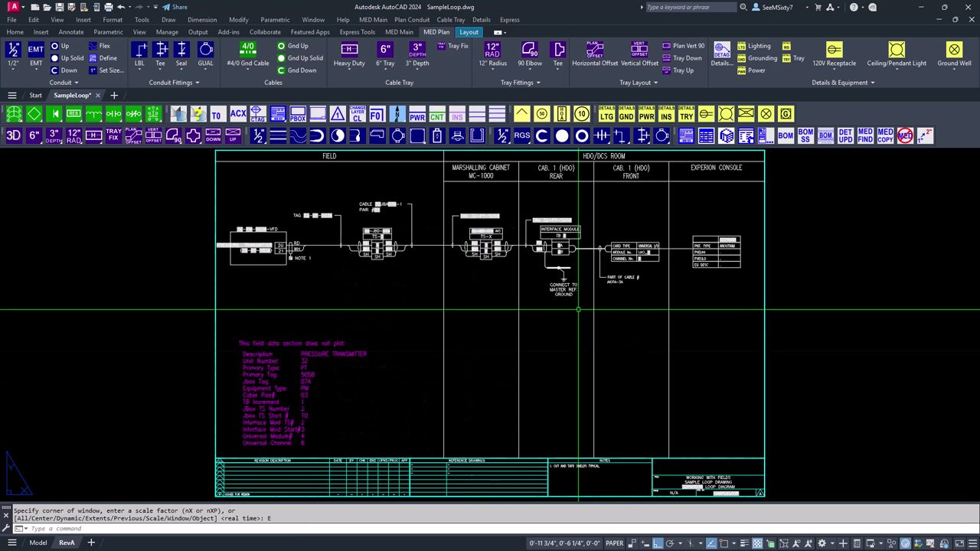980x551 pixels.
Task: Choose the LBL conduit fitting
Action: (139, 50)
